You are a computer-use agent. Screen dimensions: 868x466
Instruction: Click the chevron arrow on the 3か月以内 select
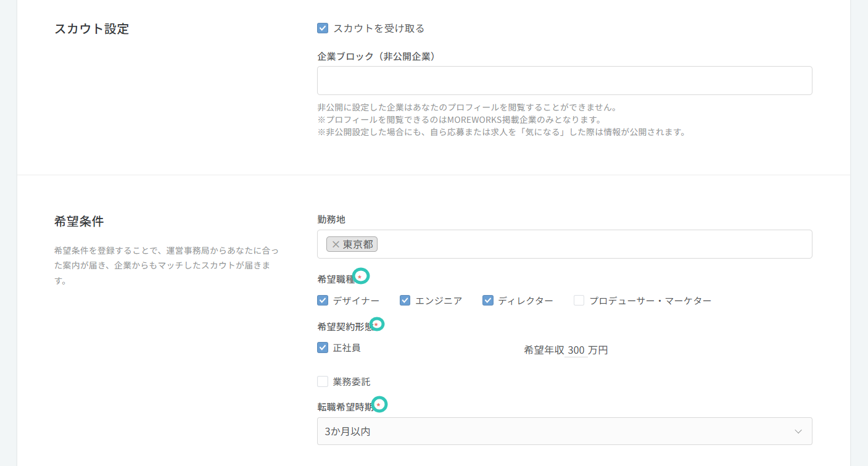tap(798, 431)
